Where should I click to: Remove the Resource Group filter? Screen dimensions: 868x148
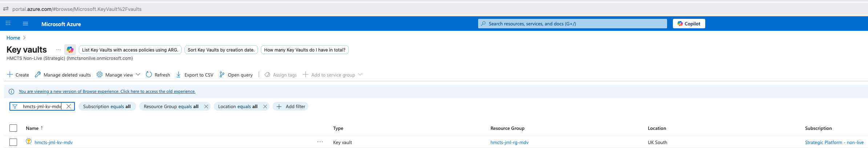[206, 106]
